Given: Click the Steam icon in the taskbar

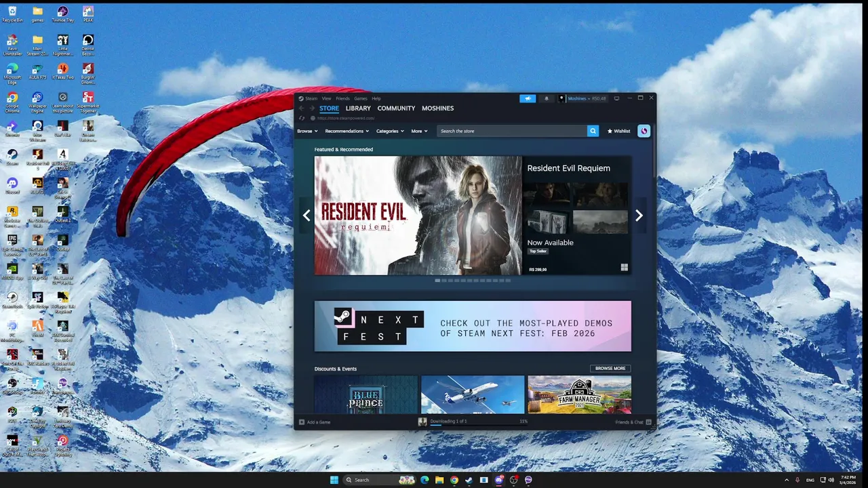Looking at the screenshot, I should tap(469, 480).
